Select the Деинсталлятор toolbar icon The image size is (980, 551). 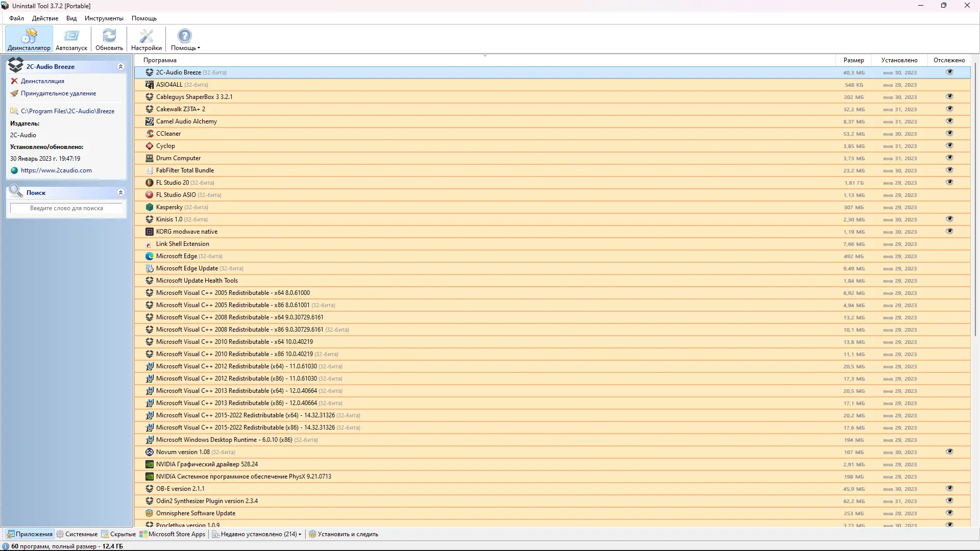29,36
